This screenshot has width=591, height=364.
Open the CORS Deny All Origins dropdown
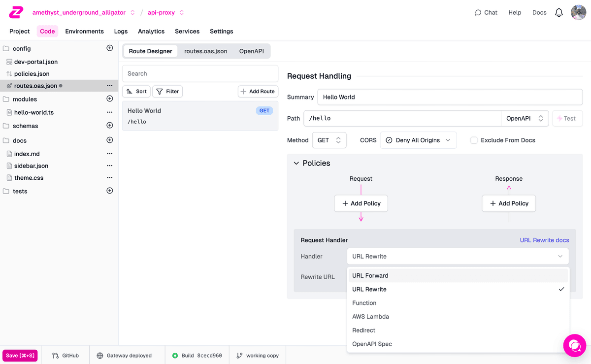point(418,140)
